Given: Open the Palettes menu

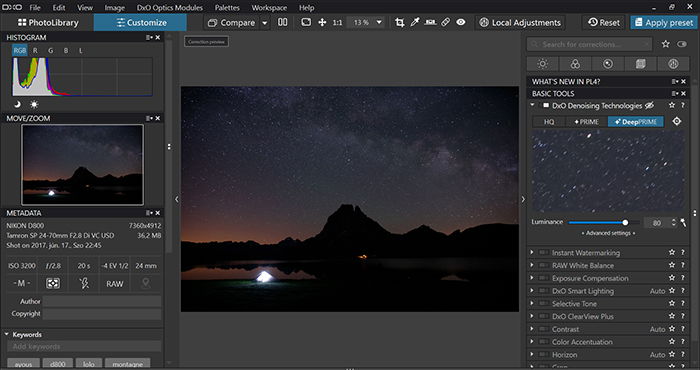Looking at the screenshot, I should point(227,8).
